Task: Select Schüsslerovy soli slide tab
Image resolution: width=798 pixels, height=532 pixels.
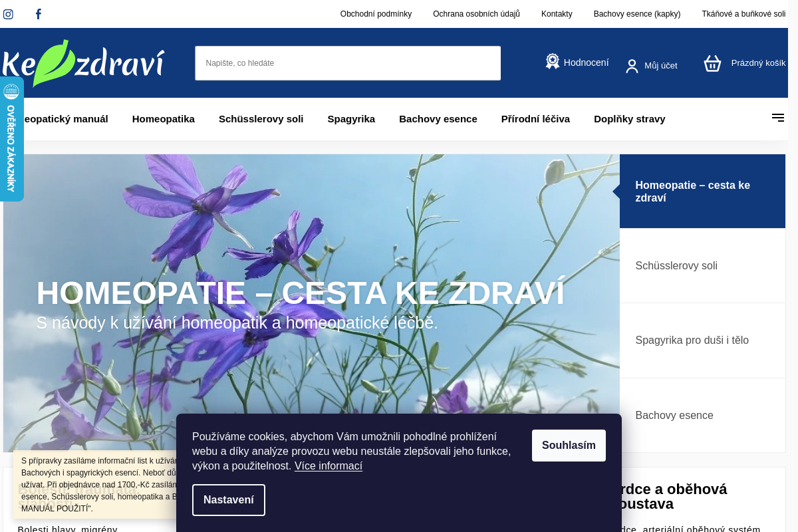Action: [x=702, y=266]
